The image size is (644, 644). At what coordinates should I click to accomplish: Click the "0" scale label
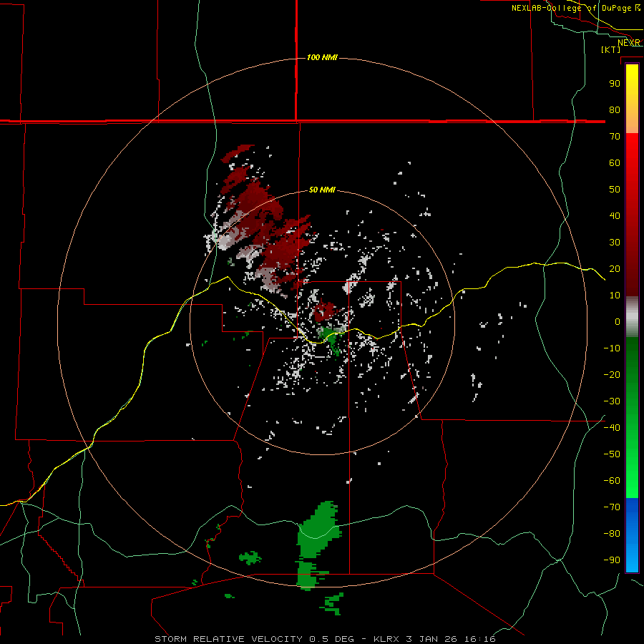click(x=618, y=321)
